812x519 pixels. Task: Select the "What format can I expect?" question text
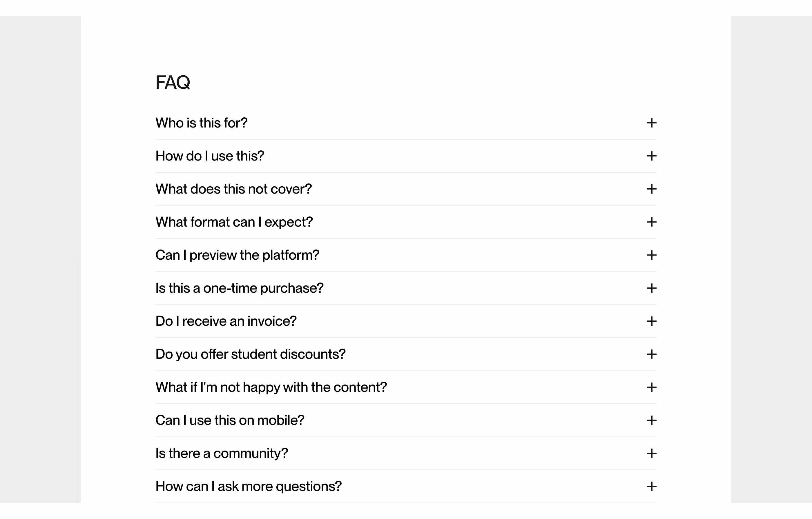point(234,223)
